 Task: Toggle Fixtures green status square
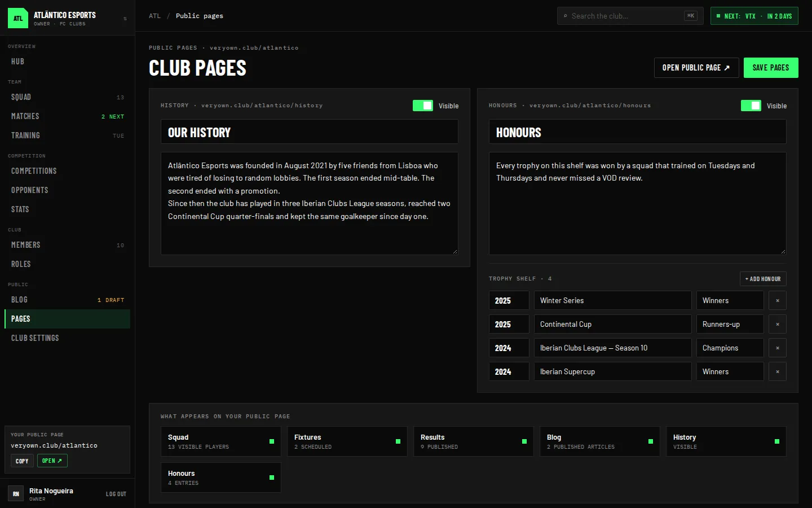pyautogui.click(x=398, y=441)
